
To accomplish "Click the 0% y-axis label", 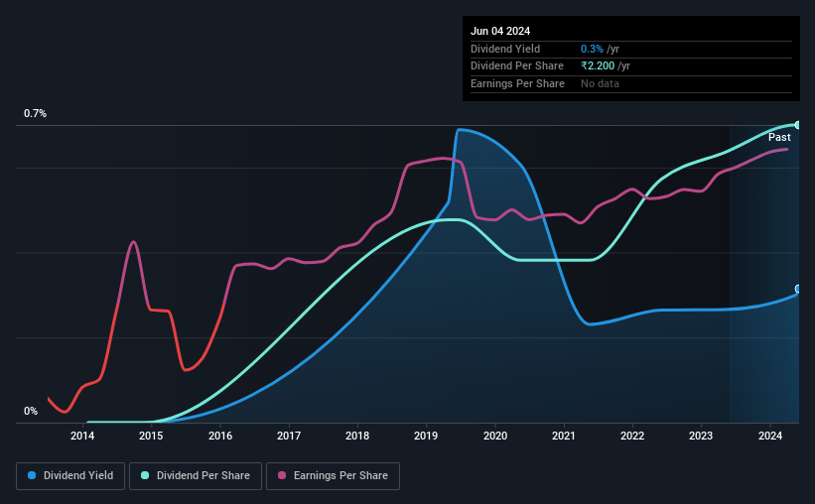I will 31,411.
